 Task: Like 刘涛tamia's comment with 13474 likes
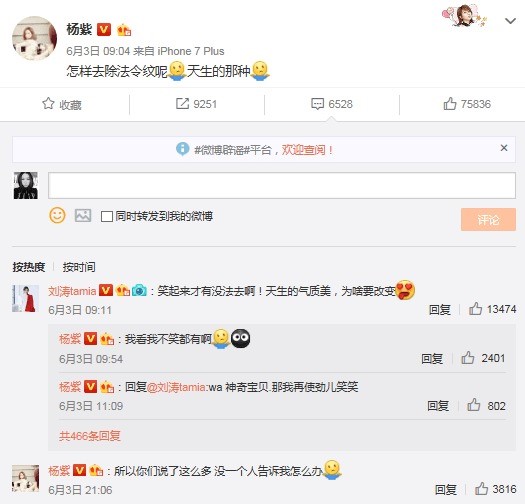(x=475, y=309)
